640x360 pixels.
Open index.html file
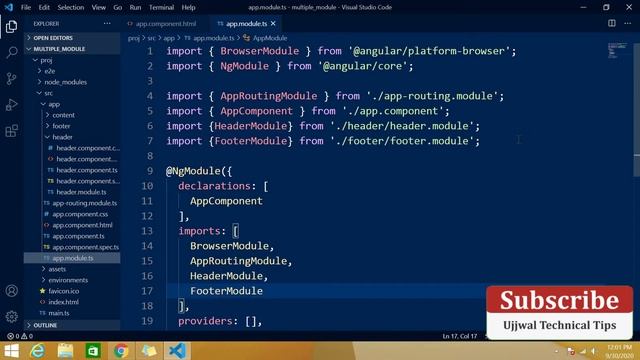click(x=63, y=302)
